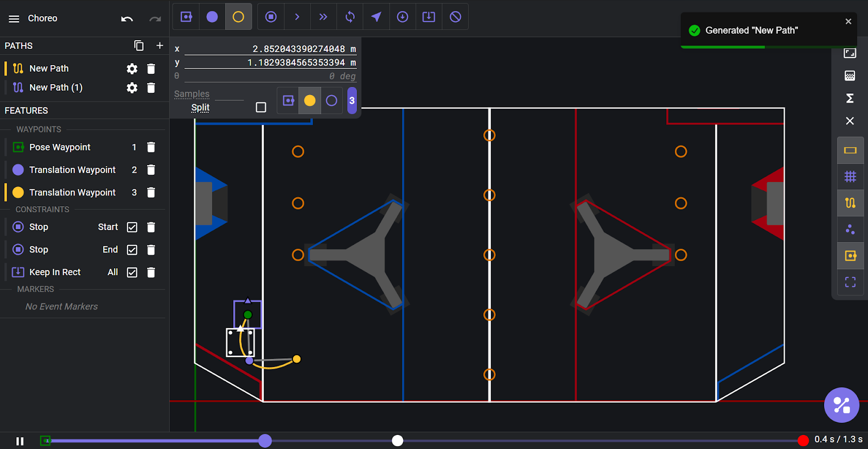The image size is (868, 449).
Task: Toggle Stop Start constraint checkbox
Action: [132, 227]
